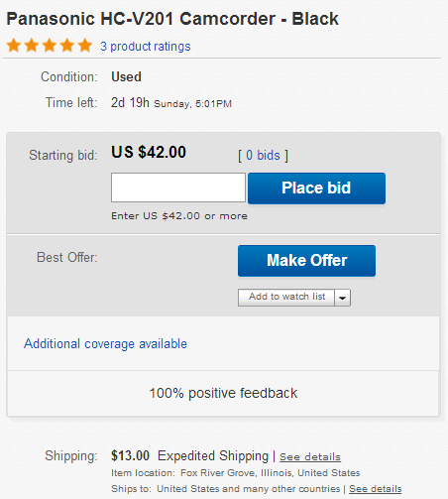The height and width of the screenshot is (499, 448).
Task: Click the Panasonic HC-V201 Camcorder title
Action: point(172,19)
